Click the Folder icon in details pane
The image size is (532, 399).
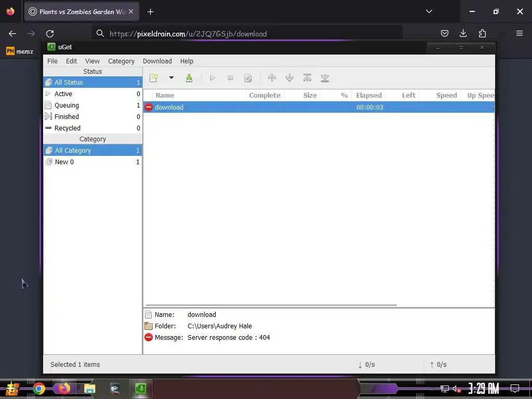148,326
